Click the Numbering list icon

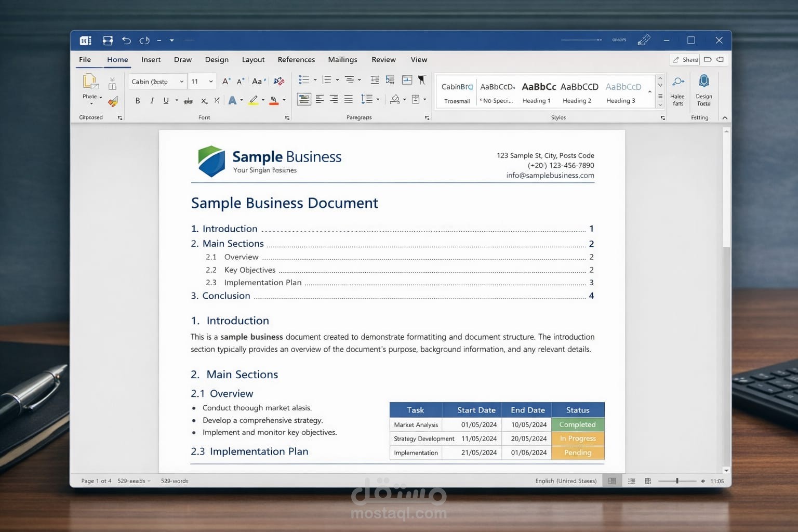pos(327,79)
